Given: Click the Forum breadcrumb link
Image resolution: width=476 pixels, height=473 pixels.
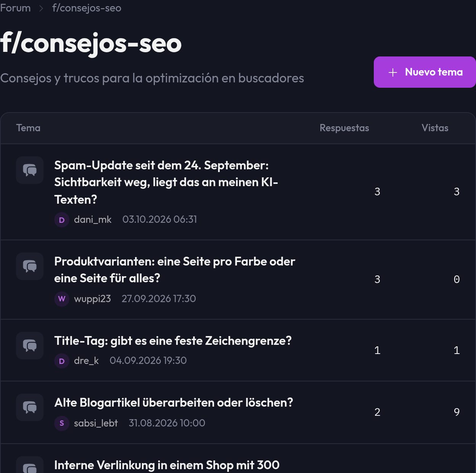Looking at the screenshot, I should pos(15,8).
